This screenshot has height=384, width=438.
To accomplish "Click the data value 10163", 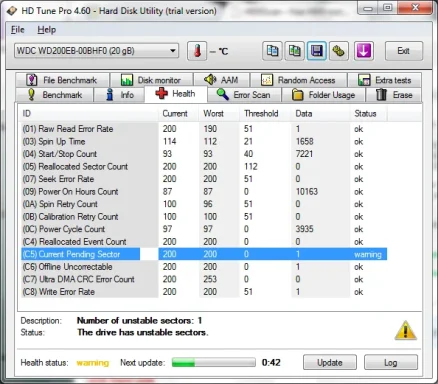I will [x=307, y=192].
